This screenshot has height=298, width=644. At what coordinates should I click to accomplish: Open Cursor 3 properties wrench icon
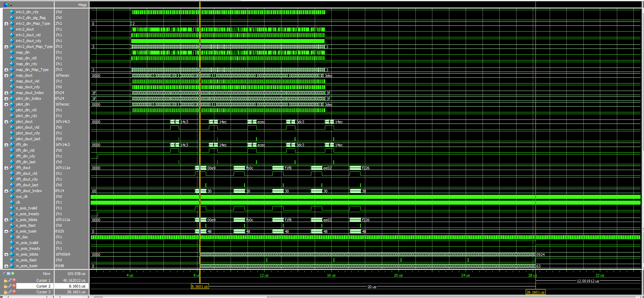tap(10, 292)
